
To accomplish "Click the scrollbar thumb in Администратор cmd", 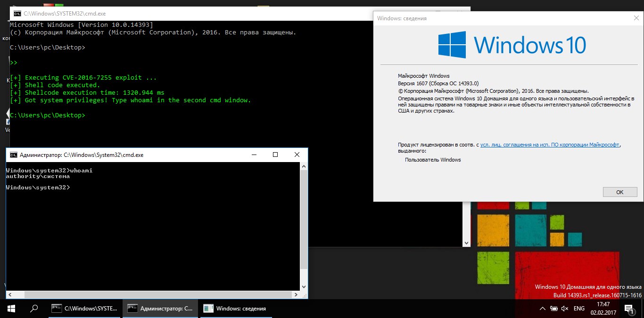I will 304,220.
